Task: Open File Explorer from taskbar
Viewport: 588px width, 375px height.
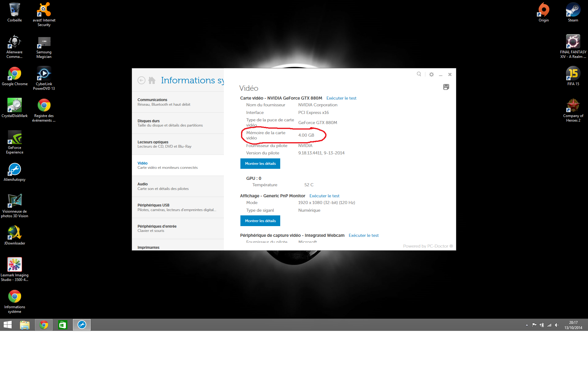Action: click(x=25, y=325)
